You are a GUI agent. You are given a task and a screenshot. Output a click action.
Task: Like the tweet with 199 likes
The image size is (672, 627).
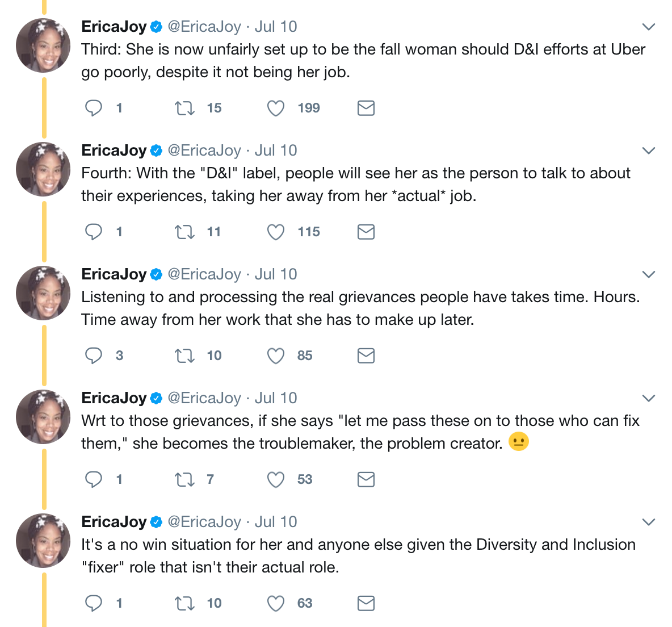coord(276,108)
